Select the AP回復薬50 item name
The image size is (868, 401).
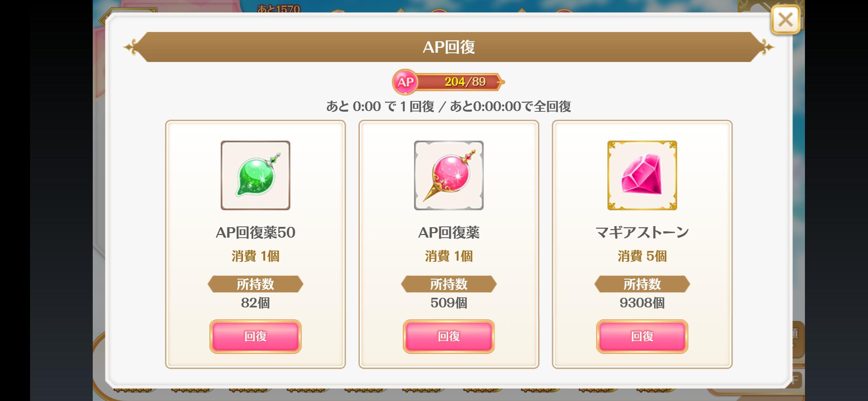[x=256, y=232]
